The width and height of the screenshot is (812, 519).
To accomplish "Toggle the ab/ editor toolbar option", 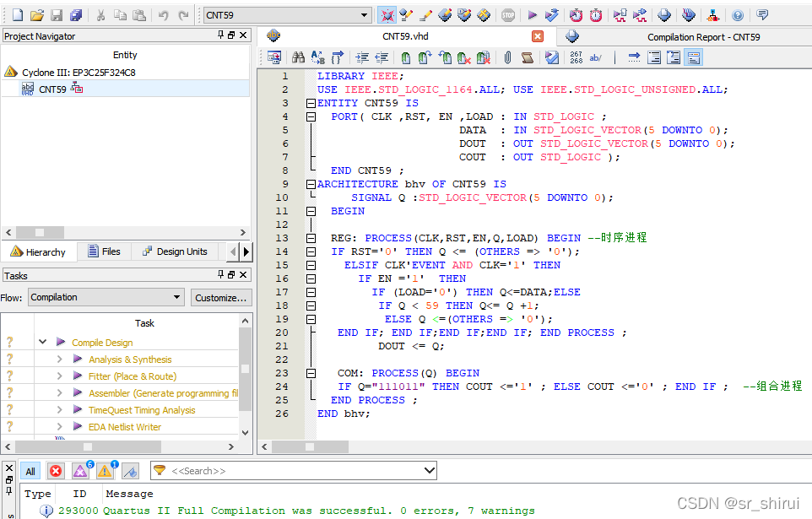I will click(596, 57).
